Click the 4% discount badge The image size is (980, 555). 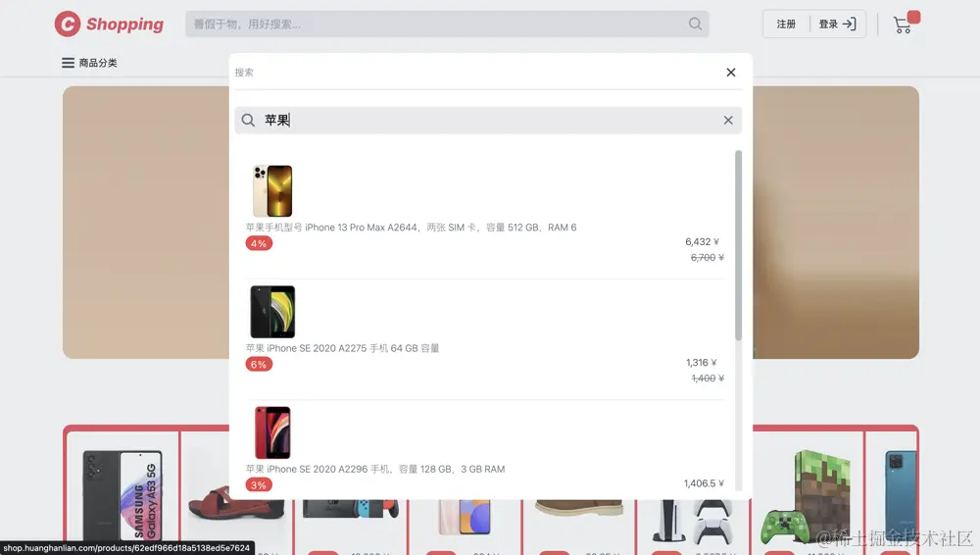[259, 243]
